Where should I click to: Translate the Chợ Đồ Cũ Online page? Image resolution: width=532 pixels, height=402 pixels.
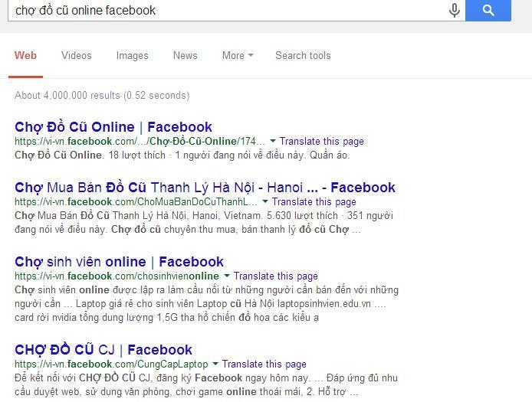tap(322, 141)
